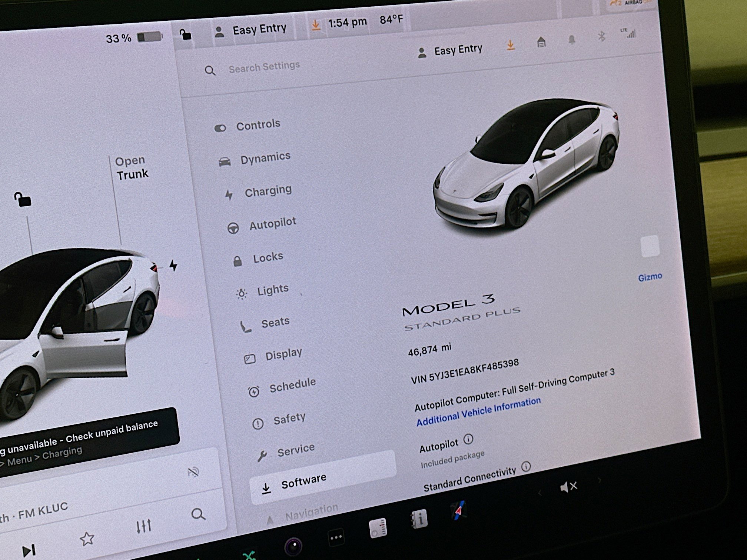Open the Lights settings menu
Image resolution: width=747 pixels, height=560 pixels.
[x=262, y=290]
